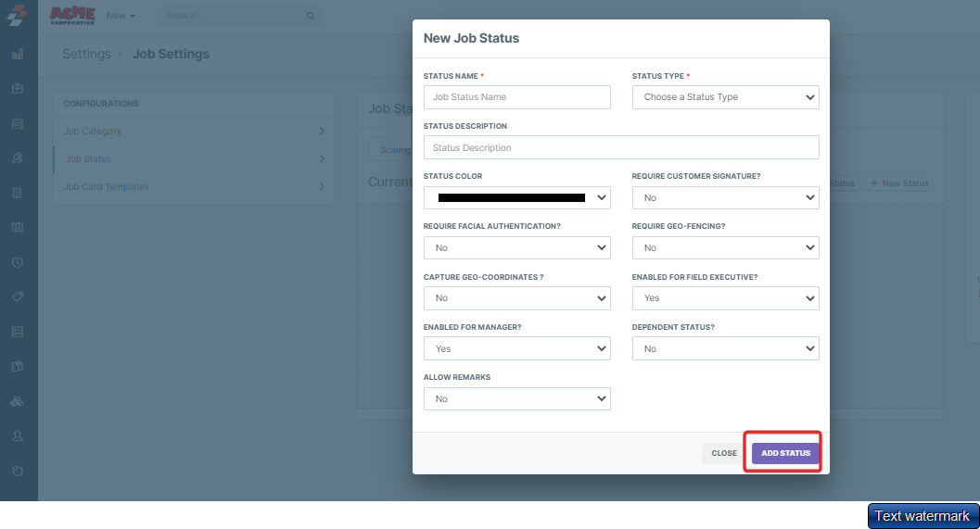Open Enabled for Field Executive dropdown
980x529 pixels.
725,298
